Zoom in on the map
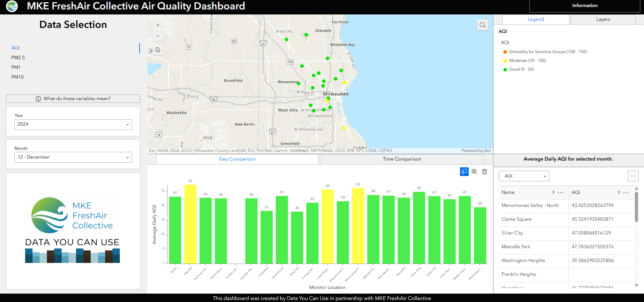 (x=158, y=25)
